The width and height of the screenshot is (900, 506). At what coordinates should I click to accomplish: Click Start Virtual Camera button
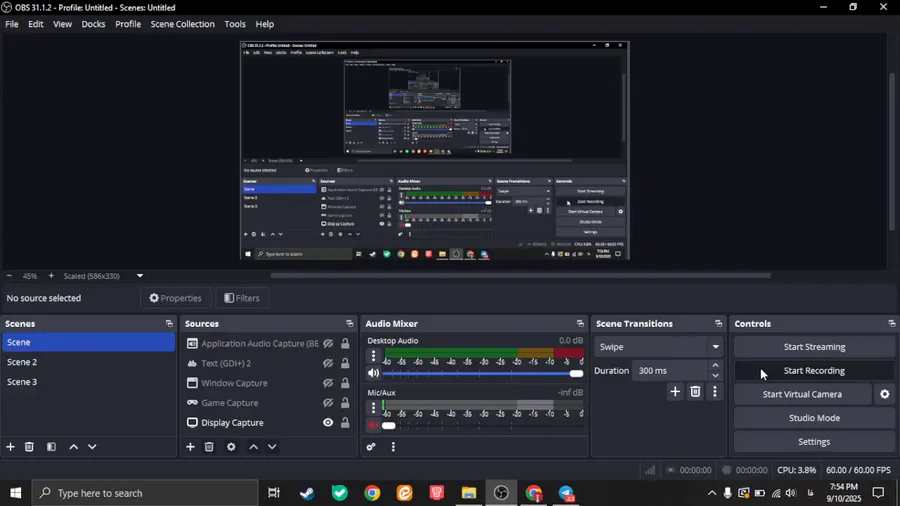click(x=802, y=394)
